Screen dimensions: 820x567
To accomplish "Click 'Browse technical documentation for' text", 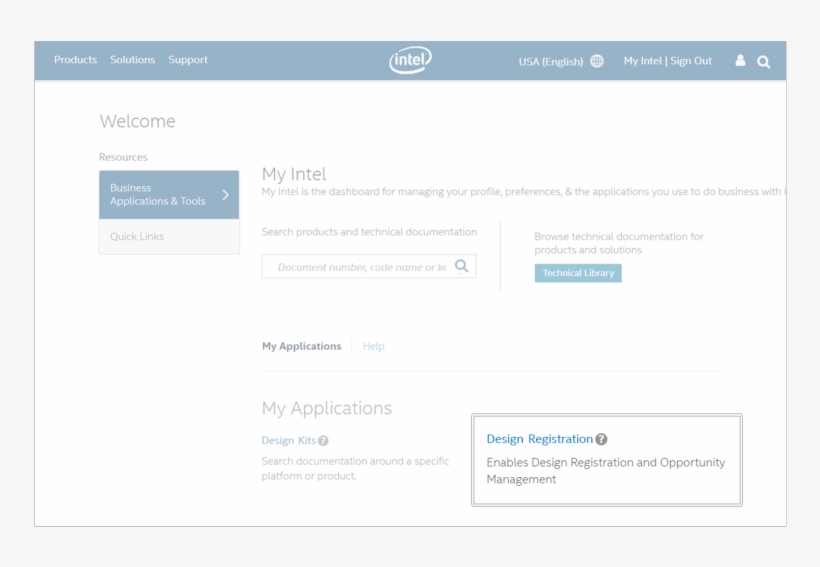I will [619, 236].
